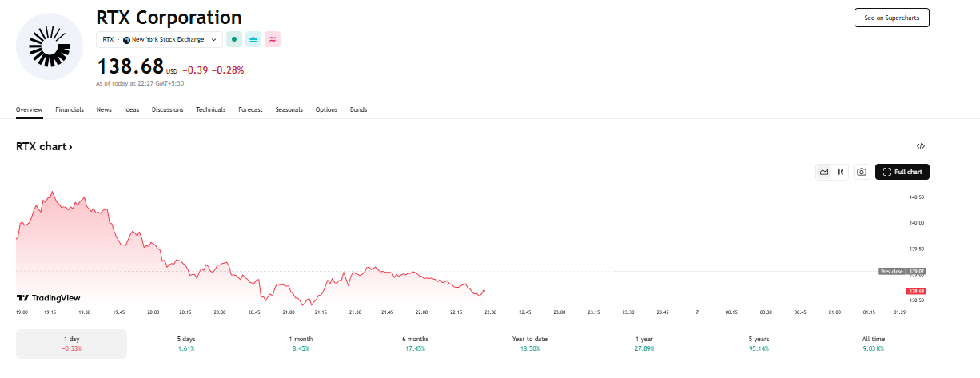Image resolution: width=980 pixels, height=378 pixels.
Task: Open embed code icon for chart
Action: tap(921, 146)
